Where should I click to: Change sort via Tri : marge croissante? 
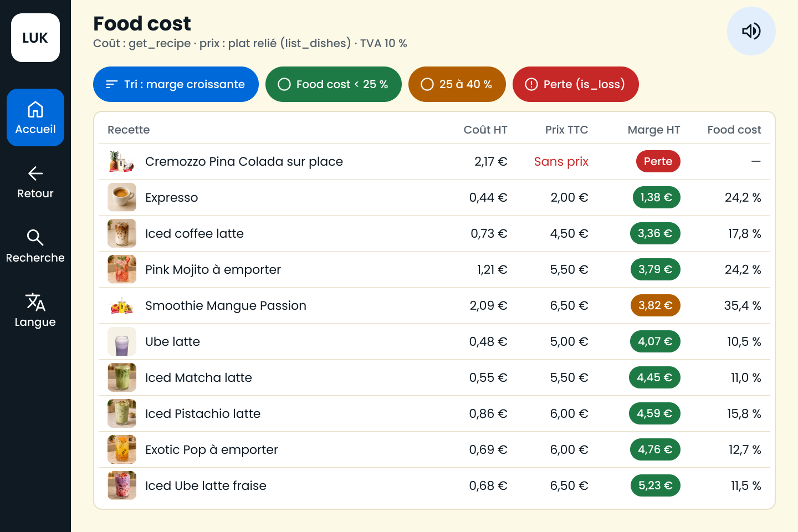tap(176, 84)
